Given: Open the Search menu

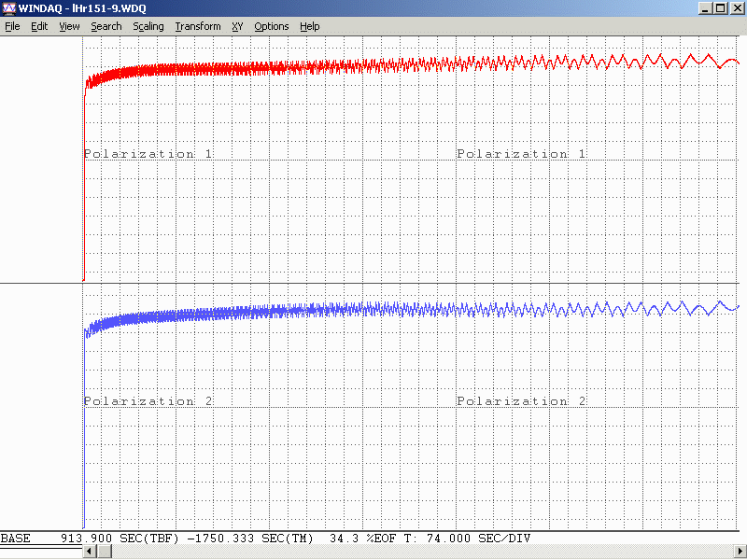Looking at the screenshot, I should point(106,26).
